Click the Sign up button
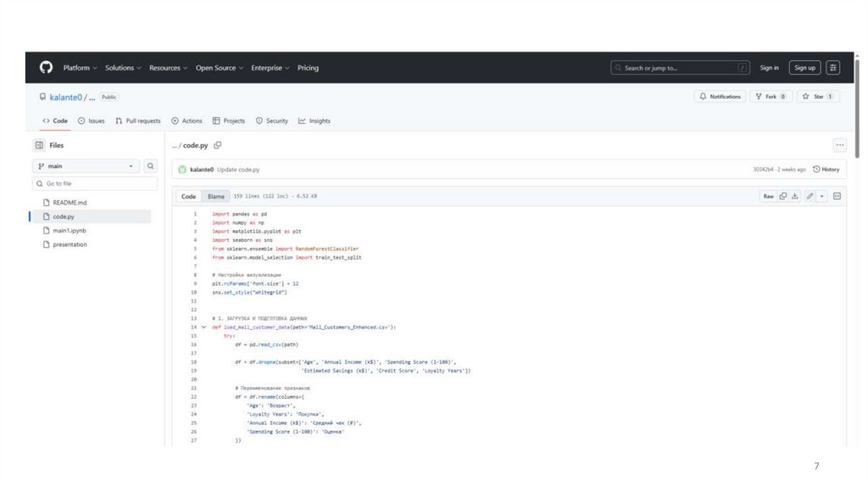The image size is (868, 487). click(804, 68)
